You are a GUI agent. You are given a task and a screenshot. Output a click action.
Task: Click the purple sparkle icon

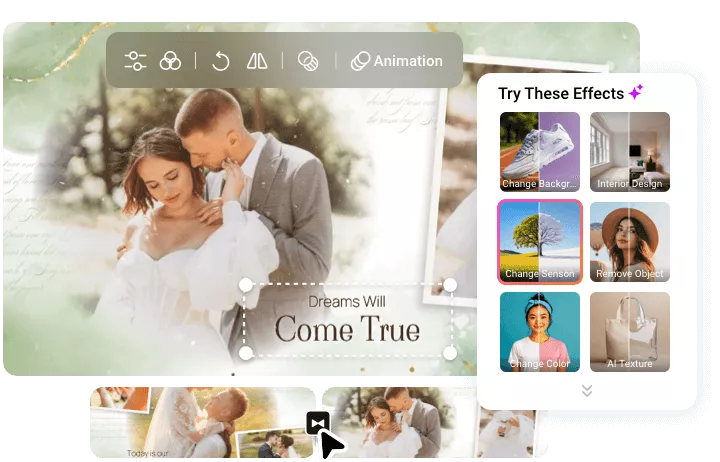click(x=636, y=92)
